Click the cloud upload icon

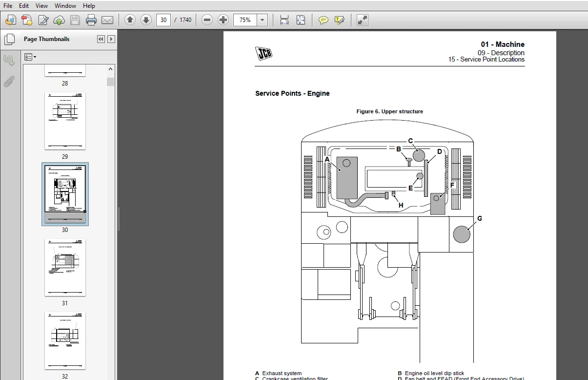pos(59,20)
